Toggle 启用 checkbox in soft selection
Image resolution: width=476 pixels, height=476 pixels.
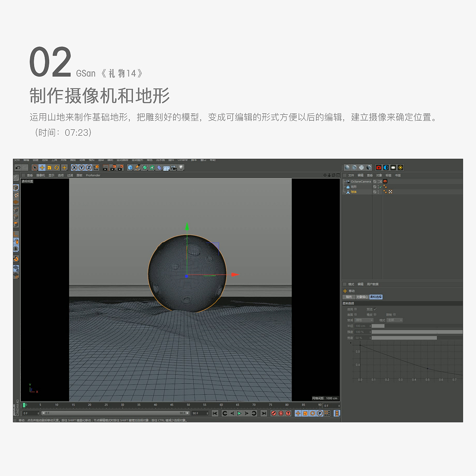tap(355, 309)
